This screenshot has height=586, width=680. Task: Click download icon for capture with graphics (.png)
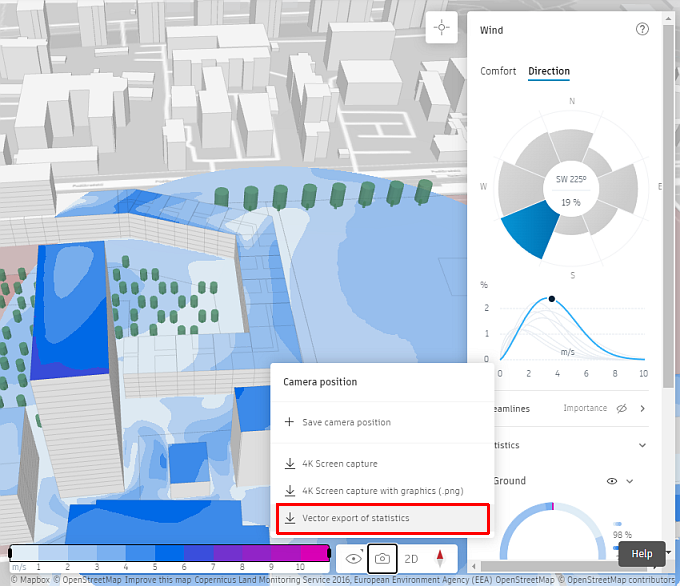point(290,491)
